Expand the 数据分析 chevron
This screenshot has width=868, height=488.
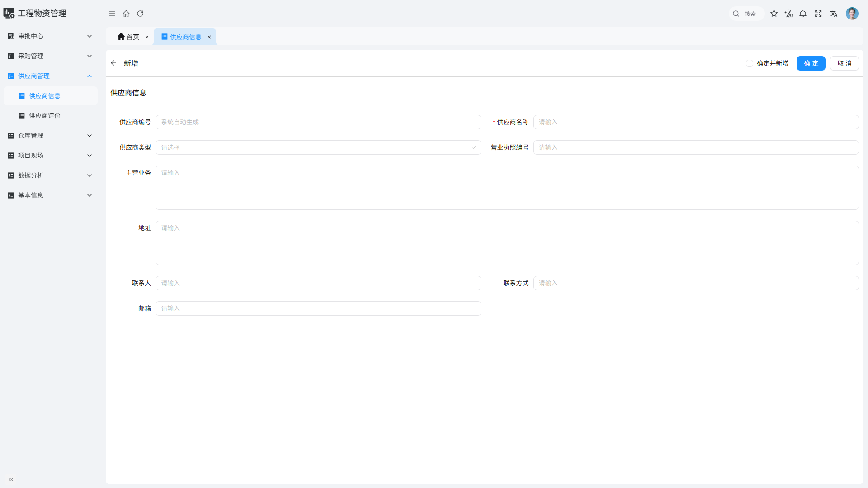pos(90,175)
